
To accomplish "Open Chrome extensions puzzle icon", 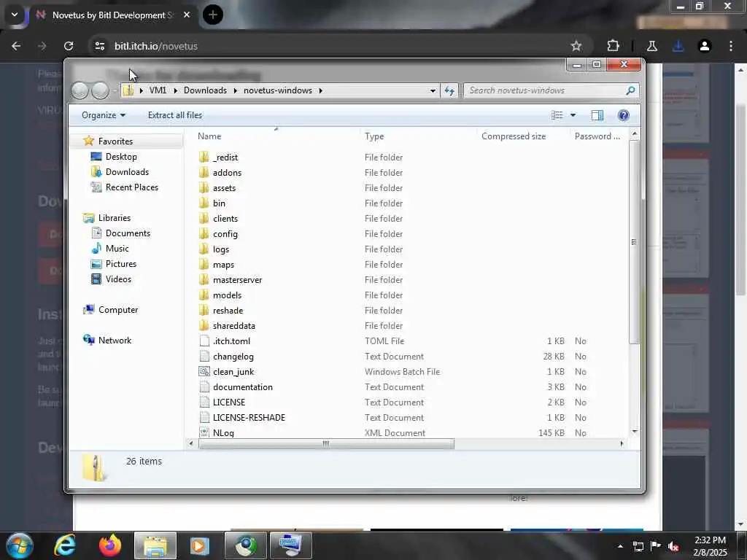I will click(613, 46).
